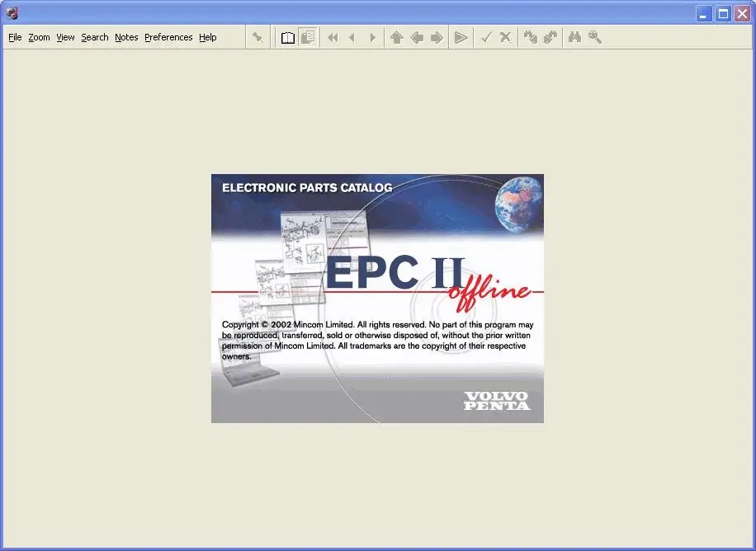Image resolution: width=756 pixels, height=551 pixels.
Task: Click the open book catalog icon
Action: coord(288,37)
